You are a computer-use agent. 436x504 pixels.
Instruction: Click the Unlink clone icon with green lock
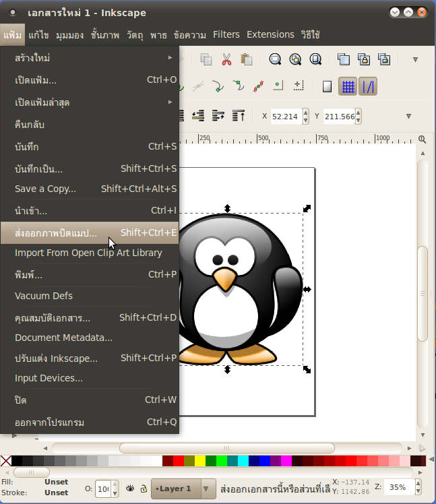coord(384,59)
